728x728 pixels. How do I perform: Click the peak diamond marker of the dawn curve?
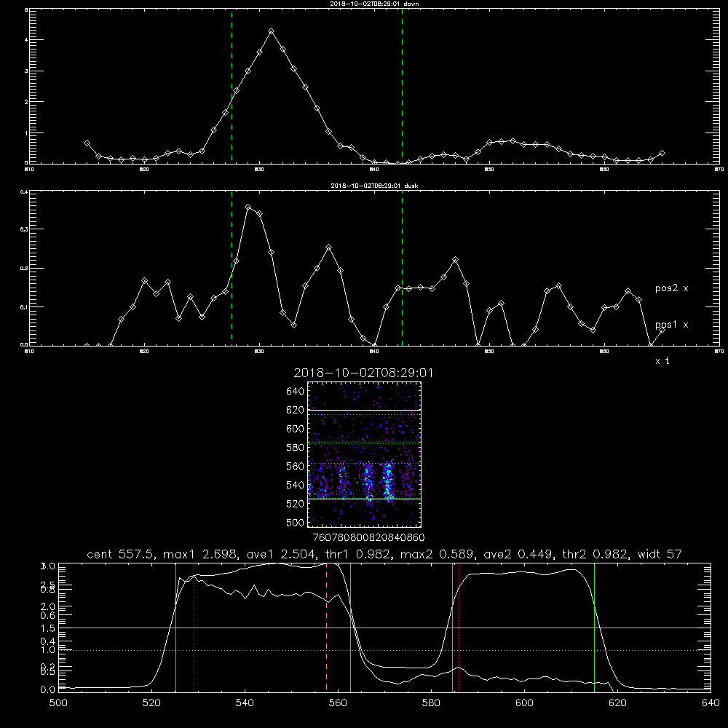click(271, 31)
